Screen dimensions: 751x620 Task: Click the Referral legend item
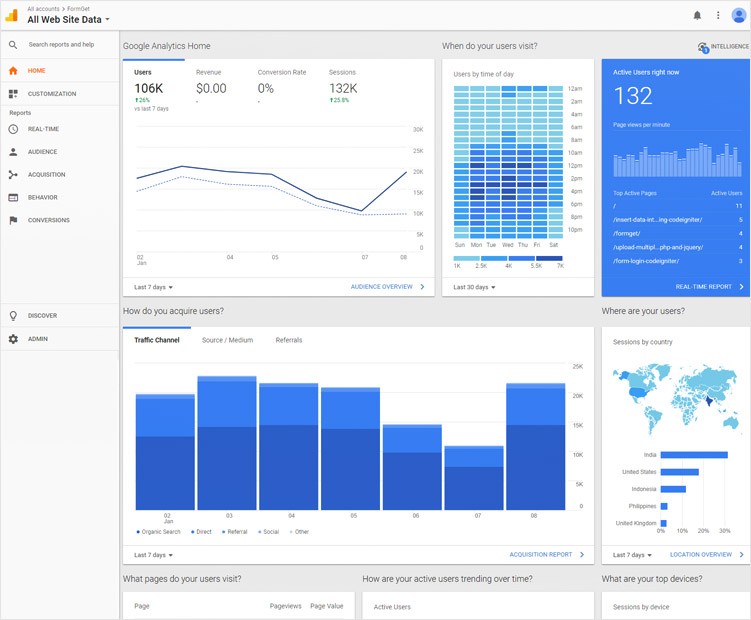click(x=235, y=532)
